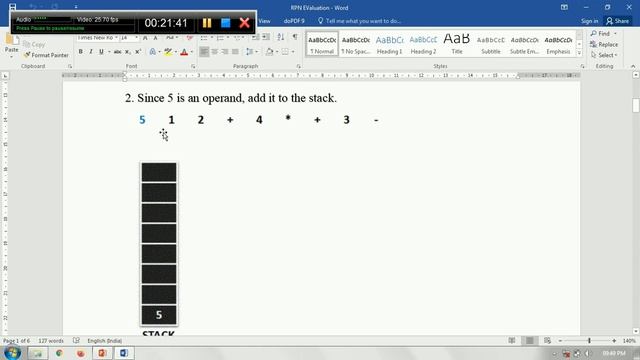The image size is (640, 360).
Task: Apply strikethrough formatting
Action: coord(117,52)
